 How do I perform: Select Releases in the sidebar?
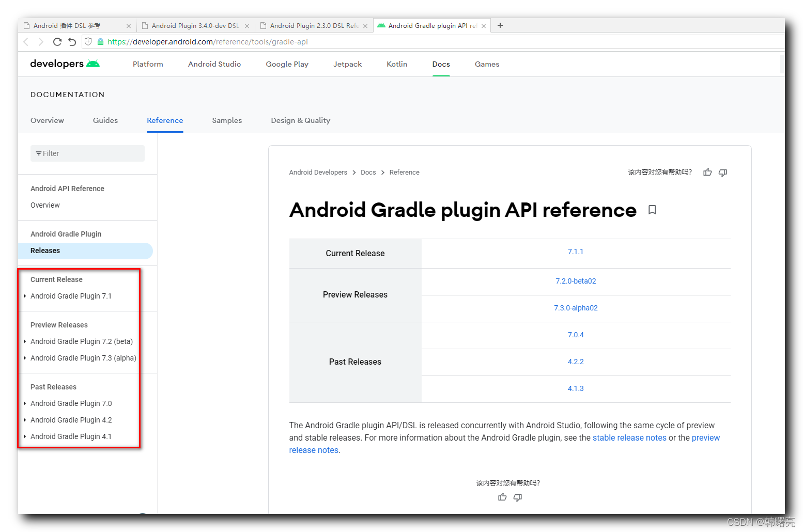click(x=85, y=251)
